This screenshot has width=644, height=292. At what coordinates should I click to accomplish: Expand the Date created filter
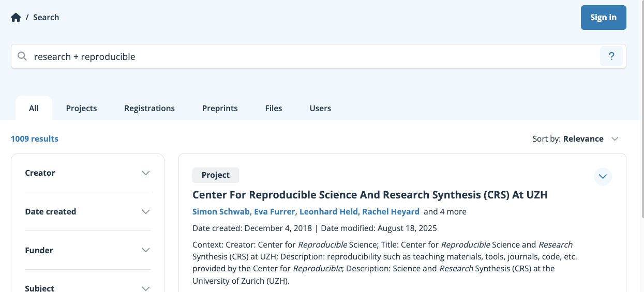(145, 212)
